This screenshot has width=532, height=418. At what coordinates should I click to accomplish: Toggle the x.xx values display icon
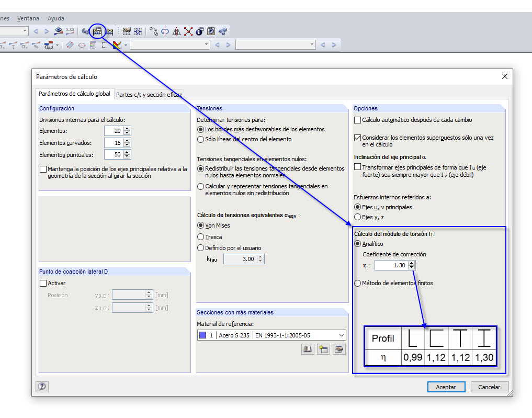pos(70,31)
